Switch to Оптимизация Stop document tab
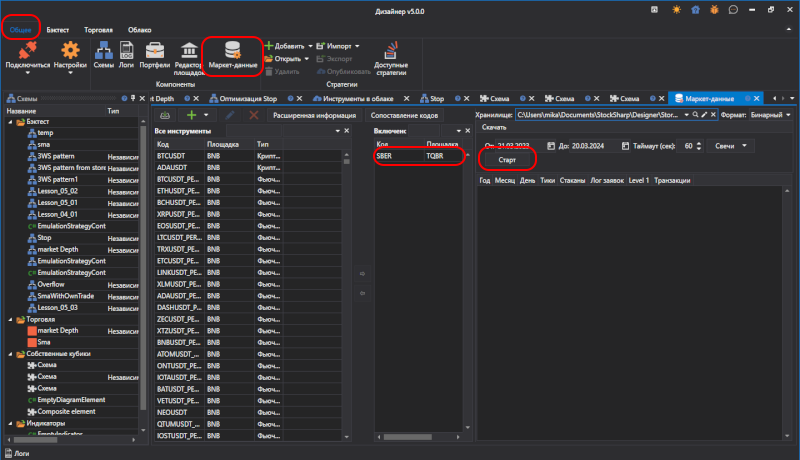Viewport: 800px width, 460px height. [x=248, y=98]
